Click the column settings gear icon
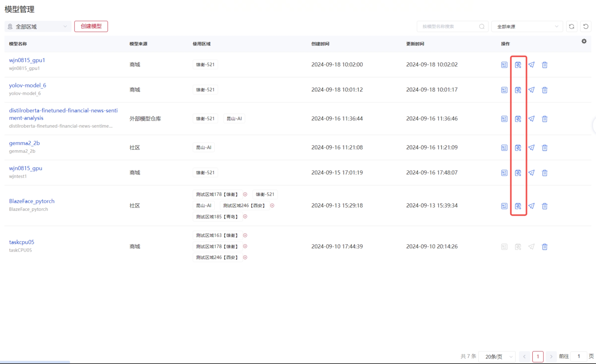The image size is (596, 364). point(584,41)
